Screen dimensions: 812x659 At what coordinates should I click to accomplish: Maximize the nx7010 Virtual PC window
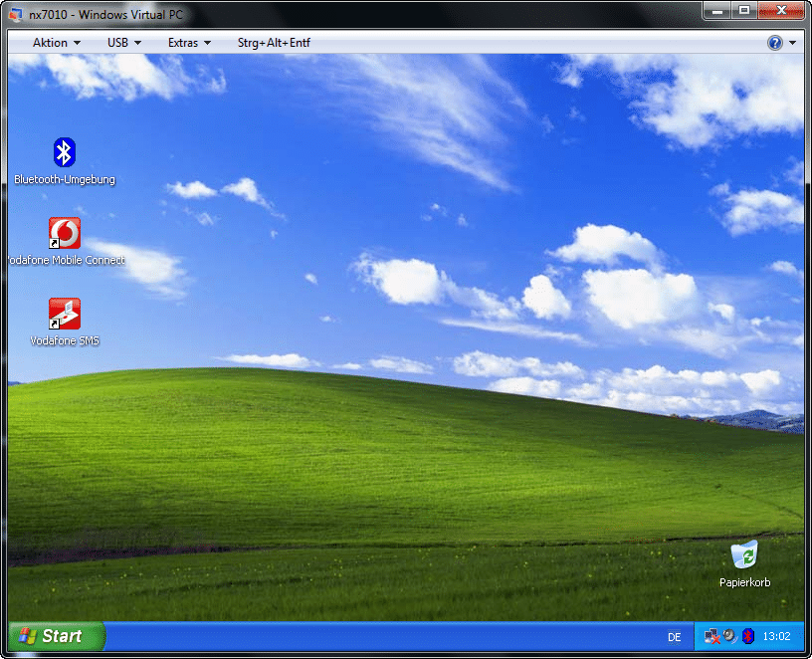[744, 10]
